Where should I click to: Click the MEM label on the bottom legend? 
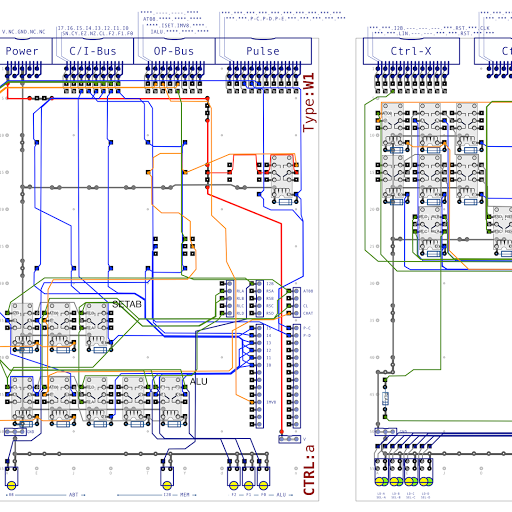coord(184,495)
